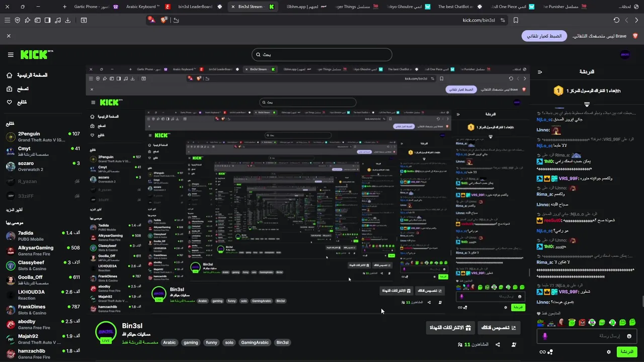Collapse the chat panel using header arrow icon
Viewport: 644px width, 362px height.
point(540,72)
